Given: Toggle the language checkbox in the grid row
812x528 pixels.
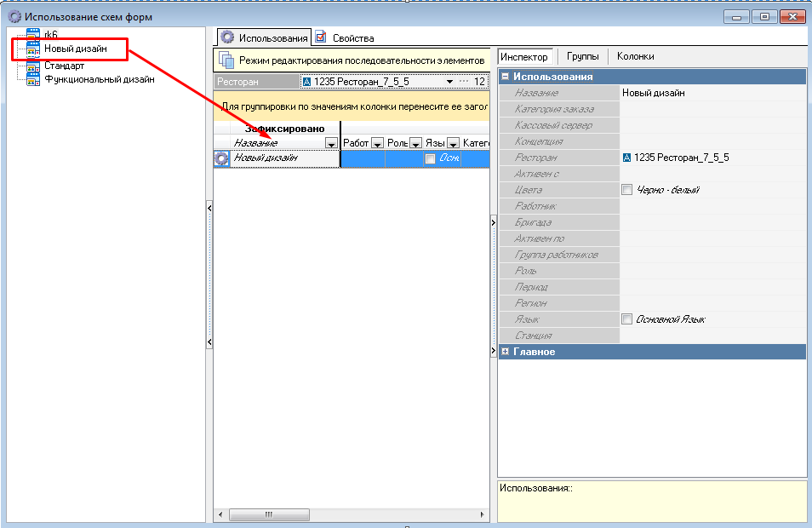Looking at the screenshot, I should pyautogui.click(x=430, y=158).
